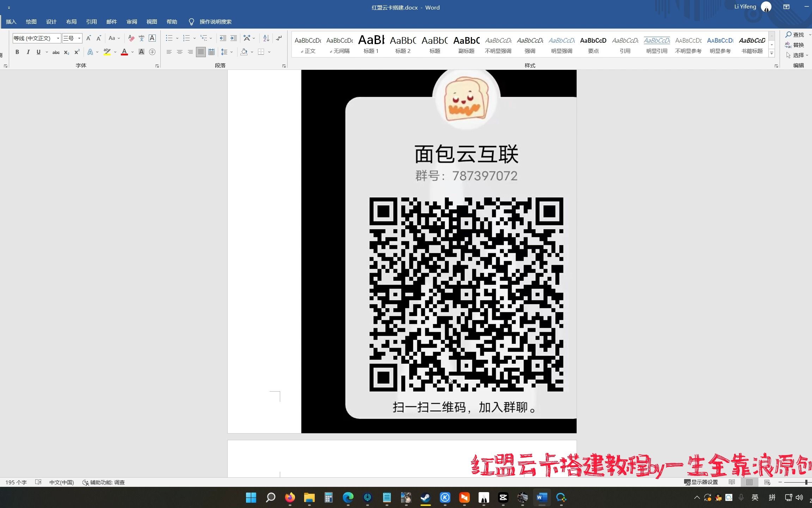This screenshot has width=812, height=508.
Task: Open font size dropdown
Action: click(x=79, y=38)
